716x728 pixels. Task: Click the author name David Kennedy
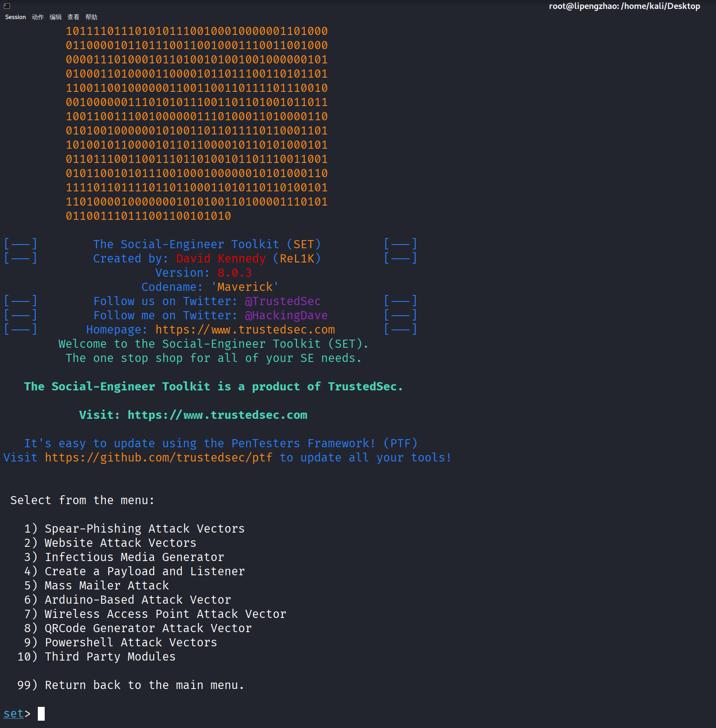tap(221, 258)
